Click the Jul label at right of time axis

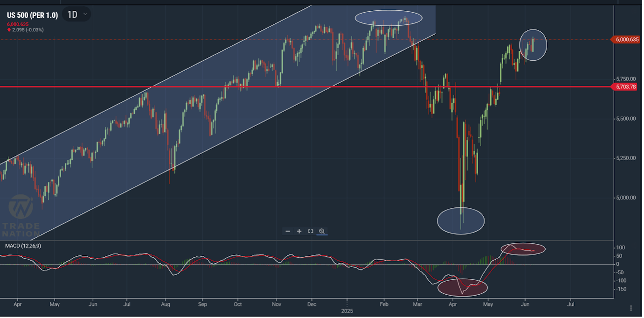pyautogui.click(x=571, y=305)
